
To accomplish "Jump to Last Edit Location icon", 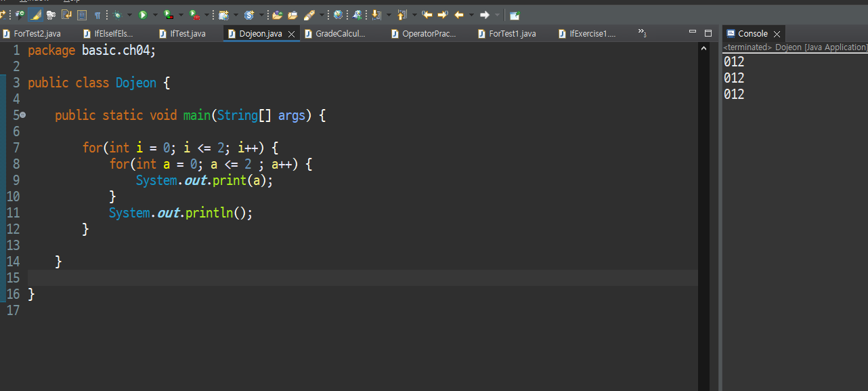I will pos(427,15).
